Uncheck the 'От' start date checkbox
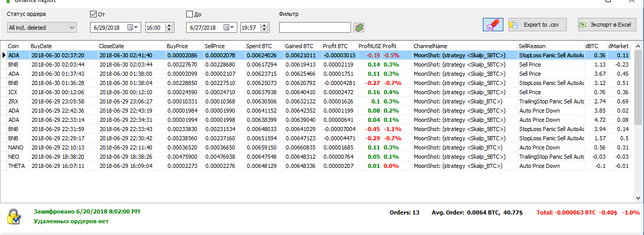 93,14
